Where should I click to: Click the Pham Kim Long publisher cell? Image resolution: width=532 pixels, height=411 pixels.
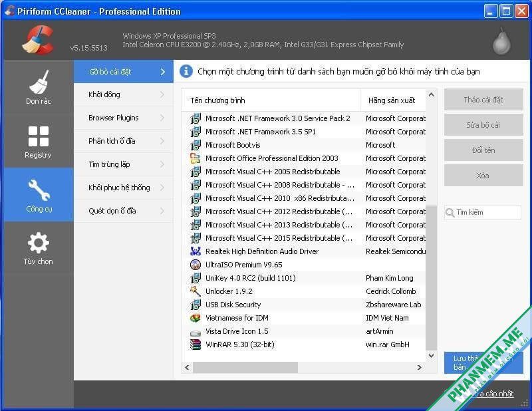pyautogui.click(x=390, y=278)
